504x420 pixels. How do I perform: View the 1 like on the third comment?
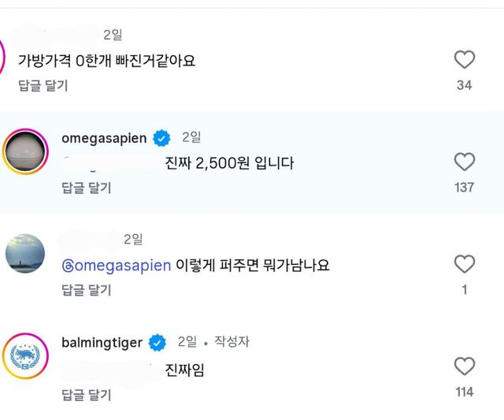465,290
